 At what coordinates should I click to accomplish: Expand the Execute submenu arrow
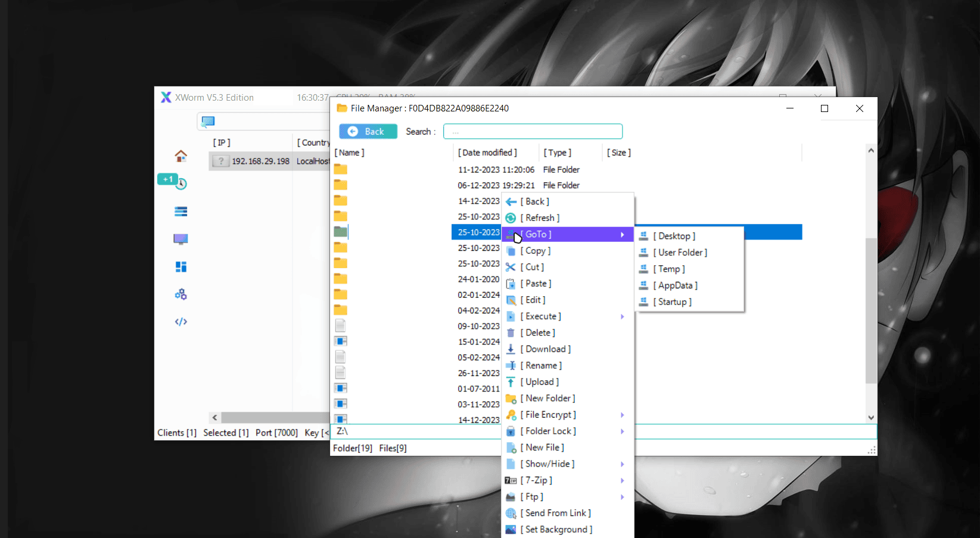point(623,316)
